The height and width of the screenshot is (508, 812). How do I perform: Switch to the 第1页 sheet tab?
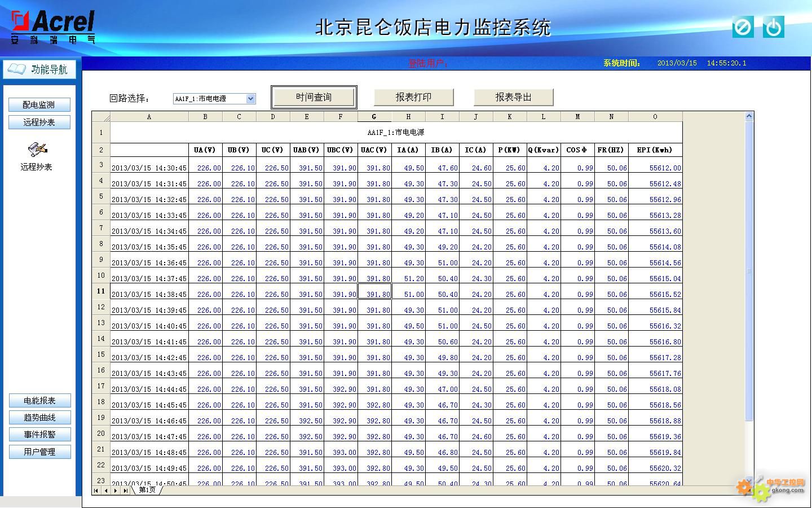(x=147, y=490)
